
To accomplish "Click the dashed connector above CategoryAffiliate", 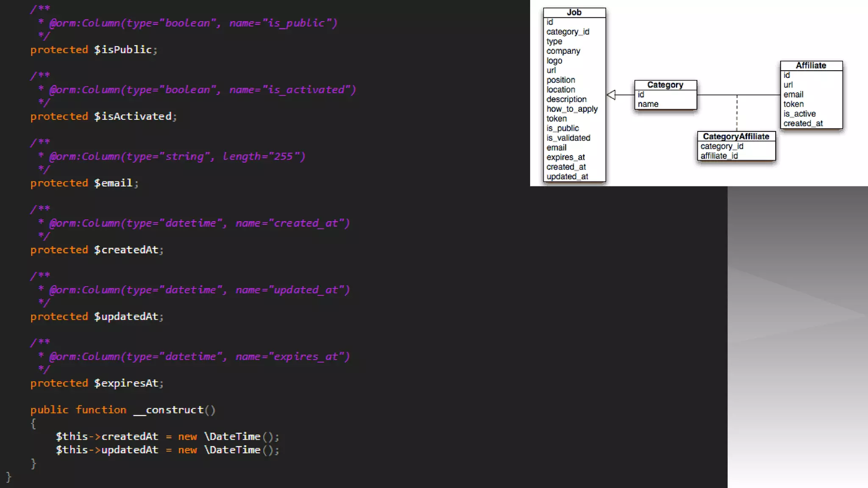I will click(x=737, y=113).
